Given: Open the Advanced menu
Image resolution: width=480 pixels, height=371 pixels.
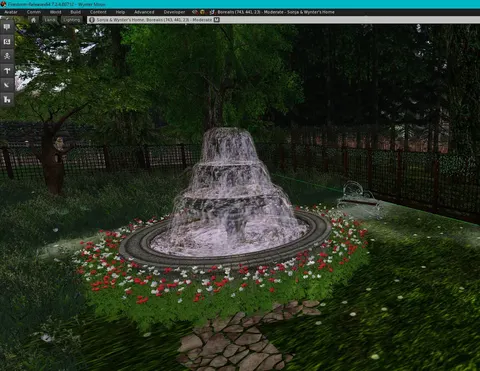Looking at the screenshot, I should pyautogui.click(x=144, y=12).
